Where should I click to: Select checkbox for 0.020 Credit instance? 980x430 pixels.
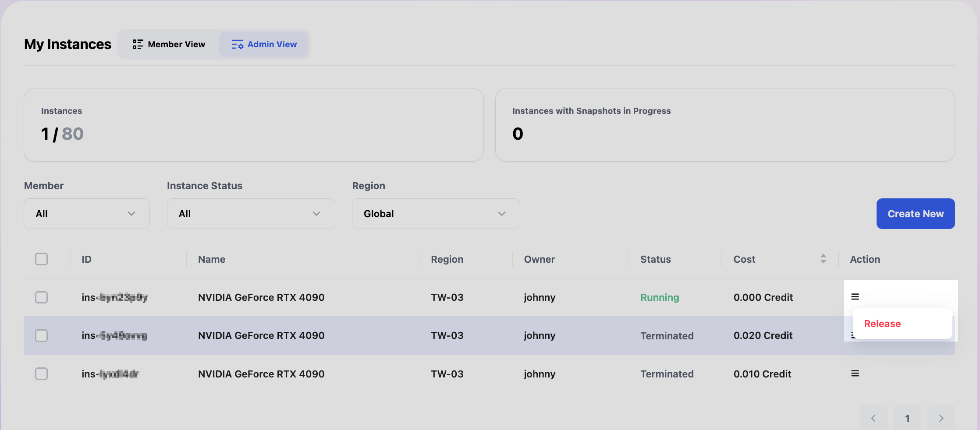(42, 335)
